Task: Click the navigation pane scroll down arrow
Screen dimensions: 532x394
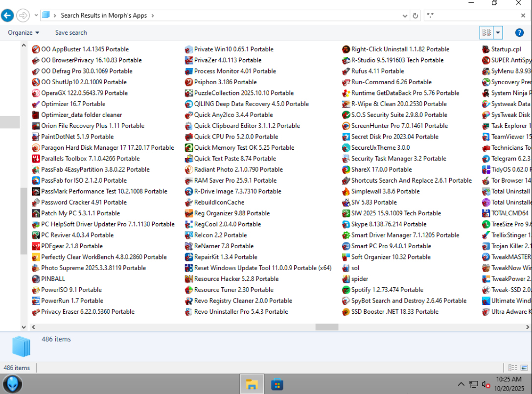Action: click(x=24, y=327)
